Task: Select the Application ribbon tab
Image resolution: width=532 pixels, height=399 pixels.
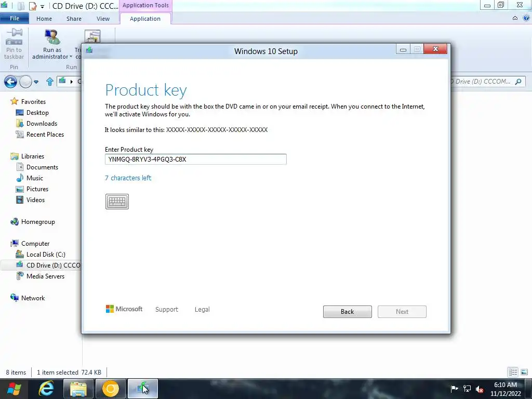Action: point(145,19)
